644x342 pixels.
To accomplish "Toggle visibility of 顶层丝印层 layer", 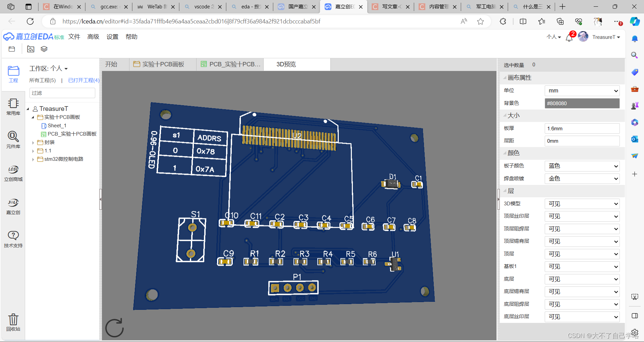I will point(582,216).
